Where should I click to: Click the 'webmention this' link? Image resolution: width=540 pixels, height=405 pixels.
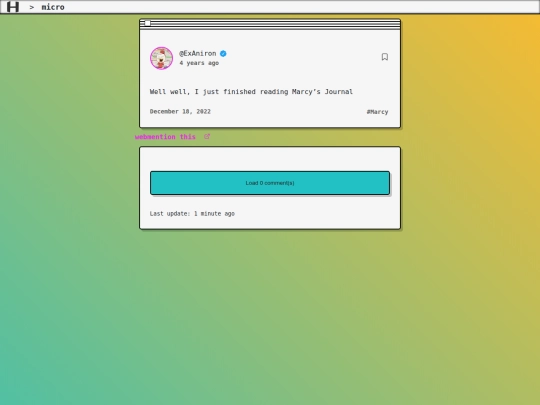click(x=165, y=137)
